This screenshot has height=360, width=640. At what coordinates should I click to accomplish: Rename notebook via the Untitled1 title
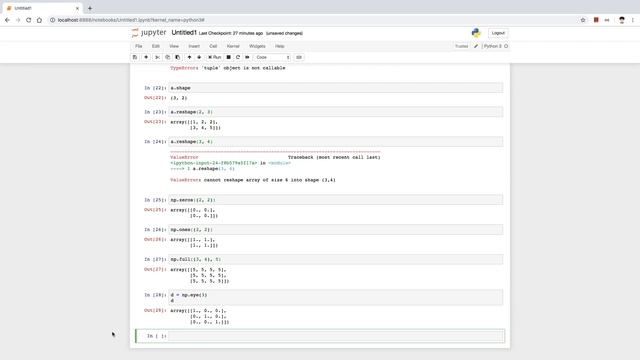184,33
